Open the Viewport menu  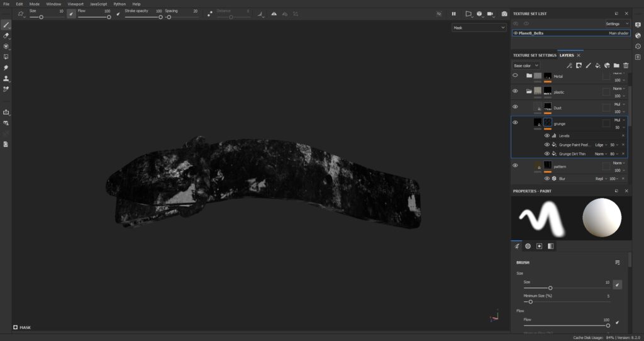coord(75,4)
